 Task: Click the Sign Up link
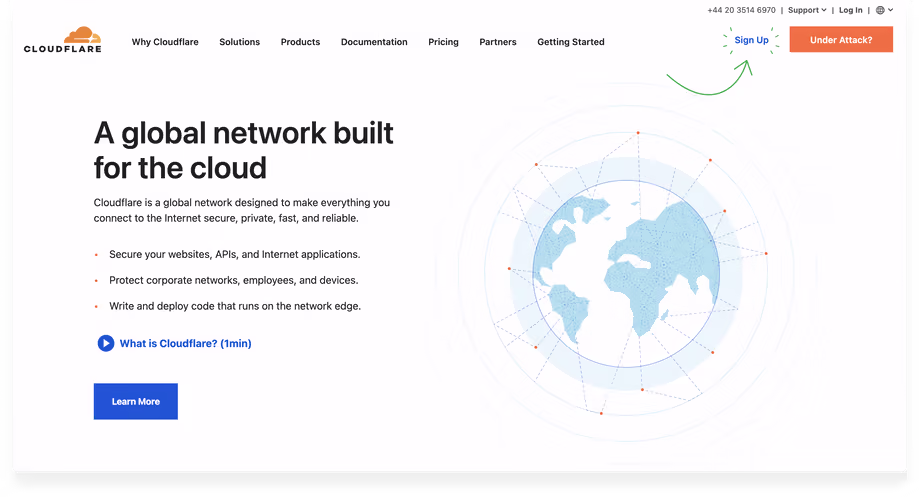751,40
